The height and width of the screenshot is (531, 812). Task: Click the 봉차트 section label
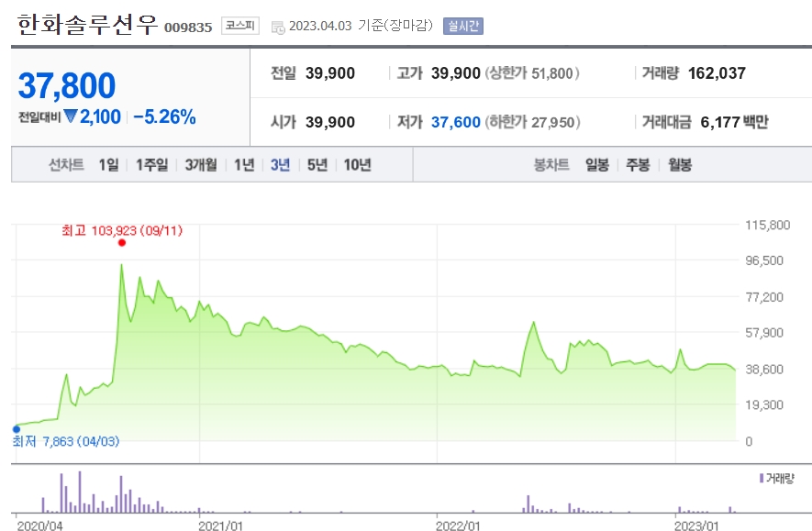pyautogui.click(x=551, y=164)
